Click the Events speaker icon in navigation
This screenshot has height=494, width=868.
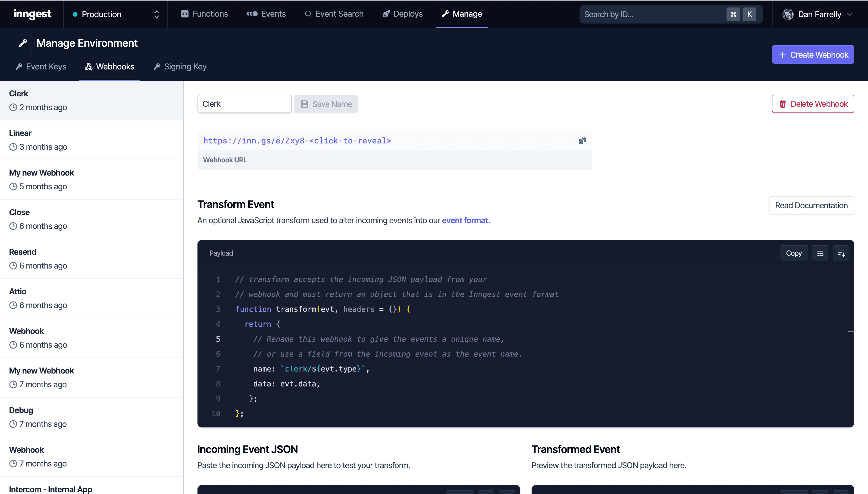click(251, 14)
